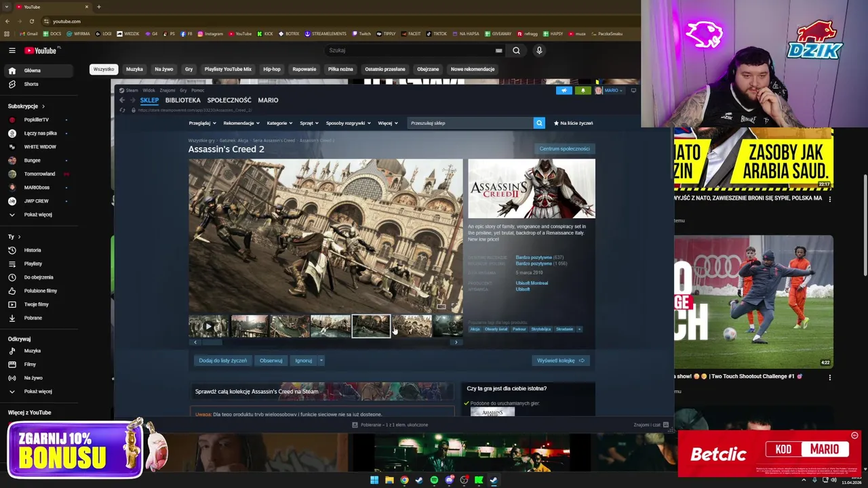868x488 pixels.
Task: Open the Two Touch Shootout Challenge video thumbnail
Action: point(753,302)
